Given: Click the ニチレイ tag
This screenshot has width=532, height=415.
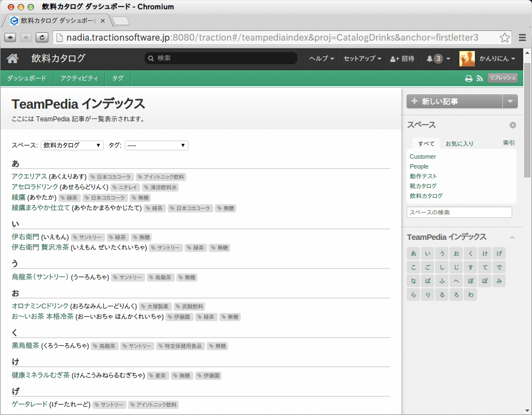Looking at the screenshot, I should coord(125,187).
